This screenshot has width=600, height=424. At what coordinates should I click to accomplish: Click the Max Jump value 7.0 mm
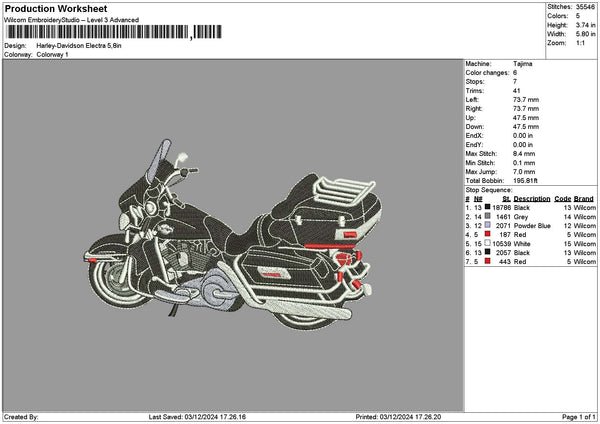click(524, 171)
